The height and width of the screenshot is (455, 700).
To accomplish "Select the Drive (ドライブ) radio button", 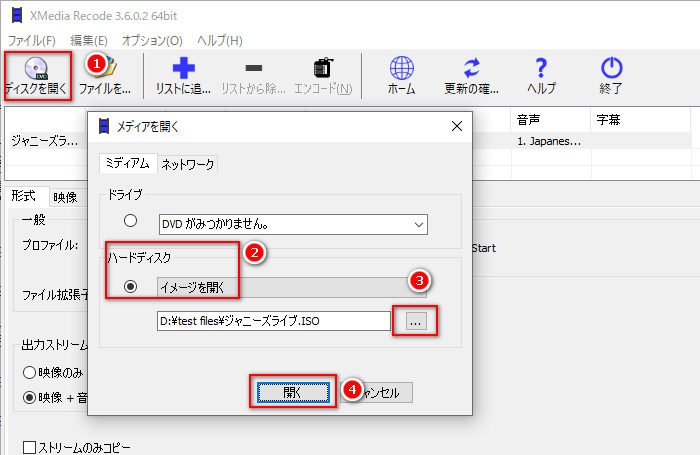I will pos(130,222).
